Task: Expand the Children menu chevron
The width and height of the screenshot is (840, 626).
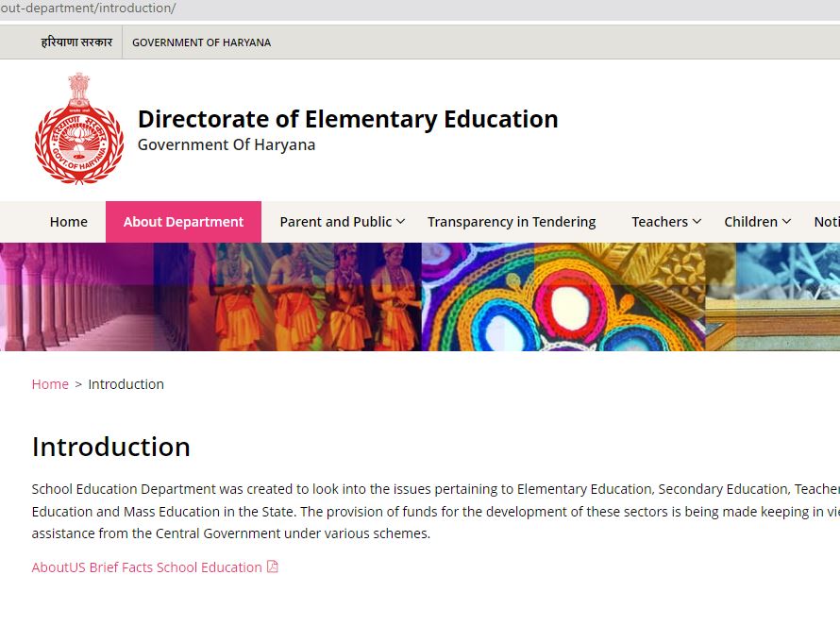Action: [x=786, y=221]
